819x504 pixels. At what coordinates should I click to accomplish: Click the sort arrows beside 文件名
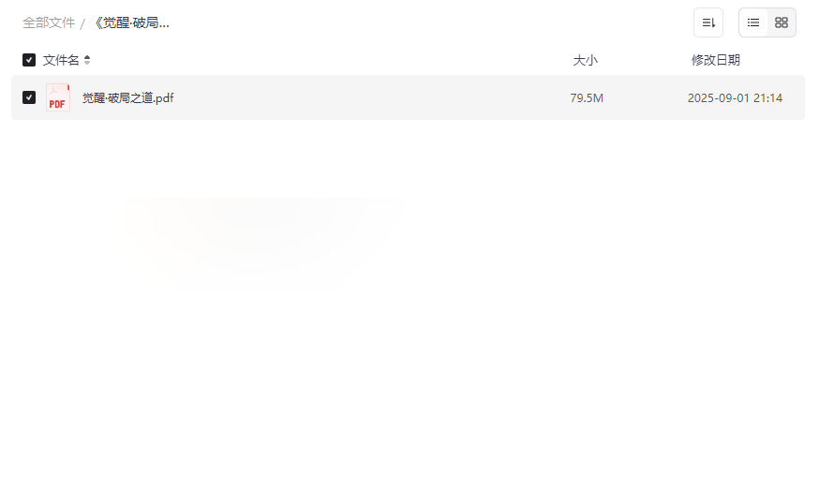pyautogui.click(x=87, y=60)
